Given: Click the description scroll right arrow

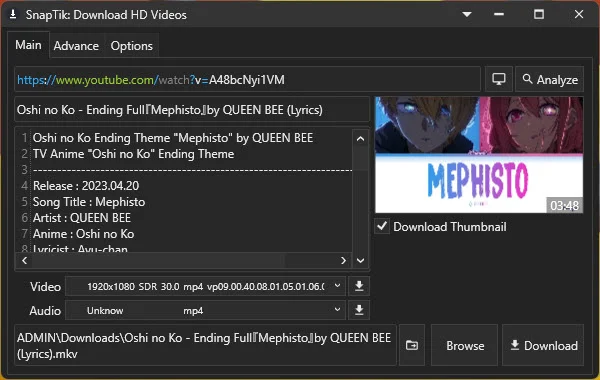Looking at the screenshot, I should click(343, 261).
